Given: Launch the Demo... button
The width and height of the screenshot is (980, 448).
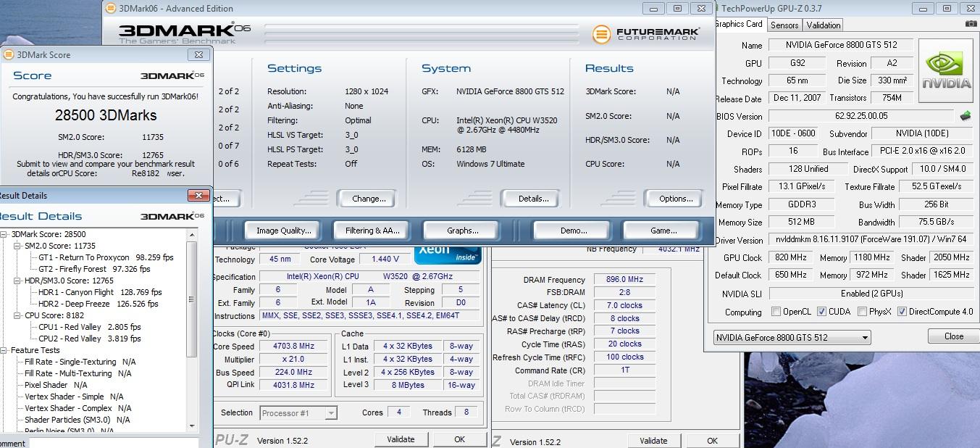Looking at the screenshot, I should point(573,231).
